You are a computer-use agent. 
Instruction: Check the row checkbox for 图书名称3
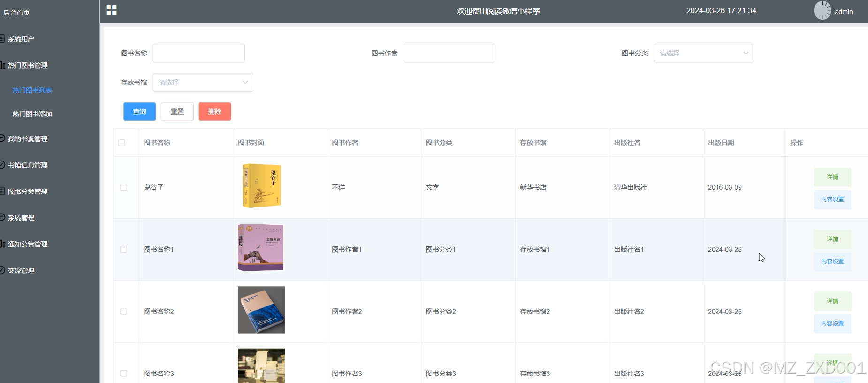(124, 374)
